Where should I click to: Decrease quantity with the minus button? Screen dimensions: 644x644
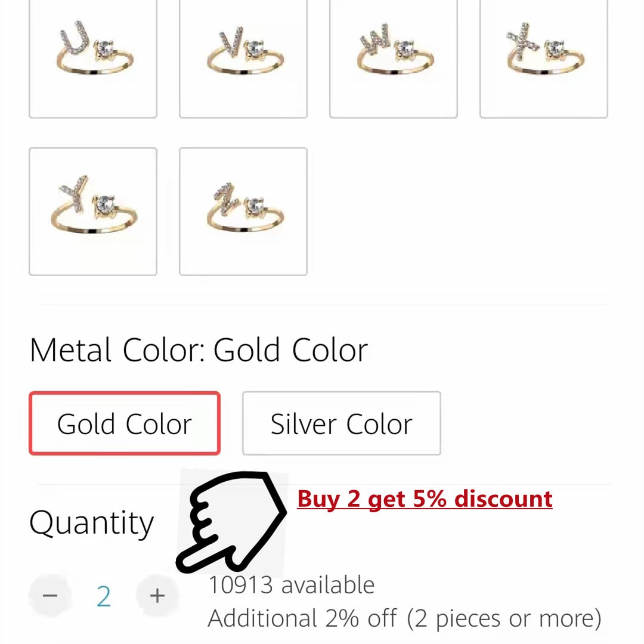coord(50,595)
